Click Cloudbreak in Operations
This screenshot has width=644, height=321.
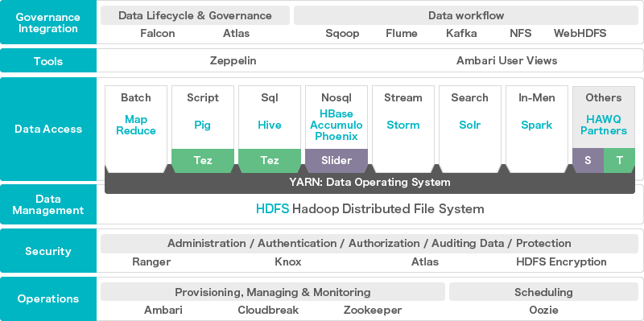(x=268, y=310)
